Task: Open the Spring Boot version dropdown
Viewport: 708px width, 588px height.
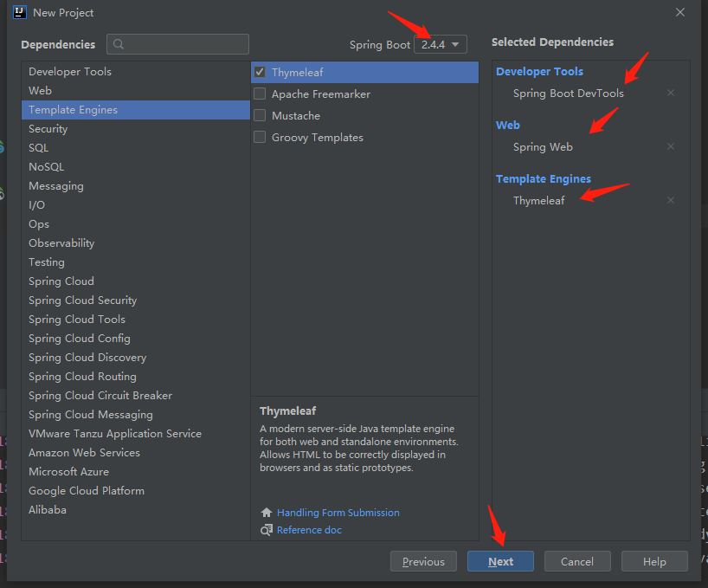Action: pos(441,44)
